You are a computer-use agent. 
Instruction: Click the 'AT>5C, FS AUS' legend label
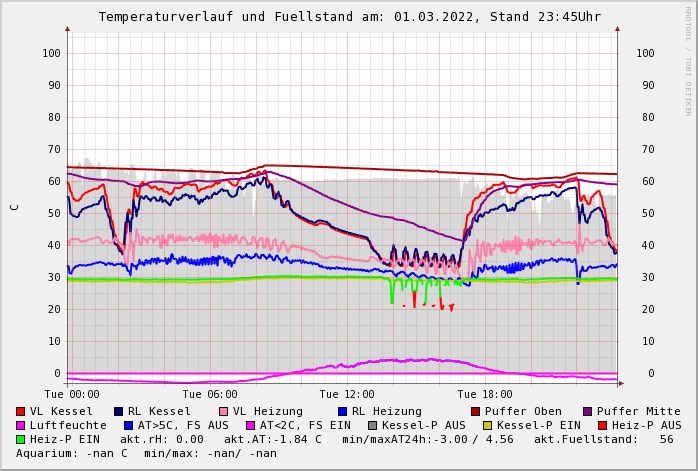tap(183, 425)
